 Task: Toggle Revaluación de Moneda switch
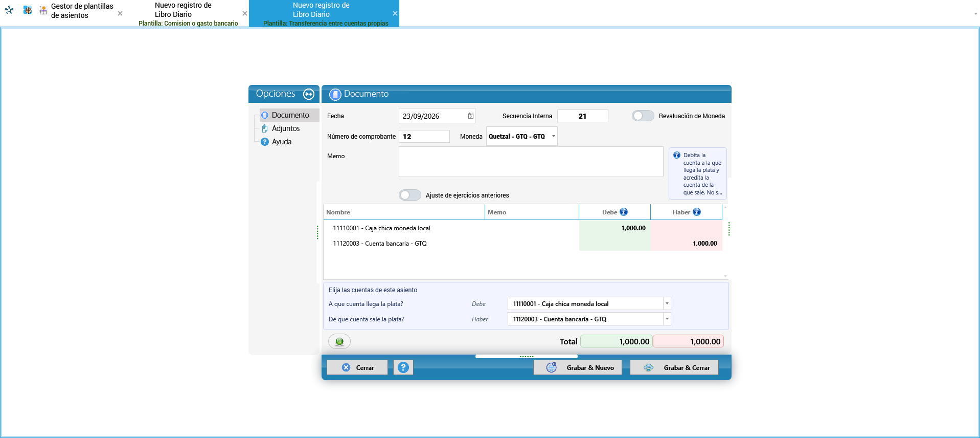[643, 116]
